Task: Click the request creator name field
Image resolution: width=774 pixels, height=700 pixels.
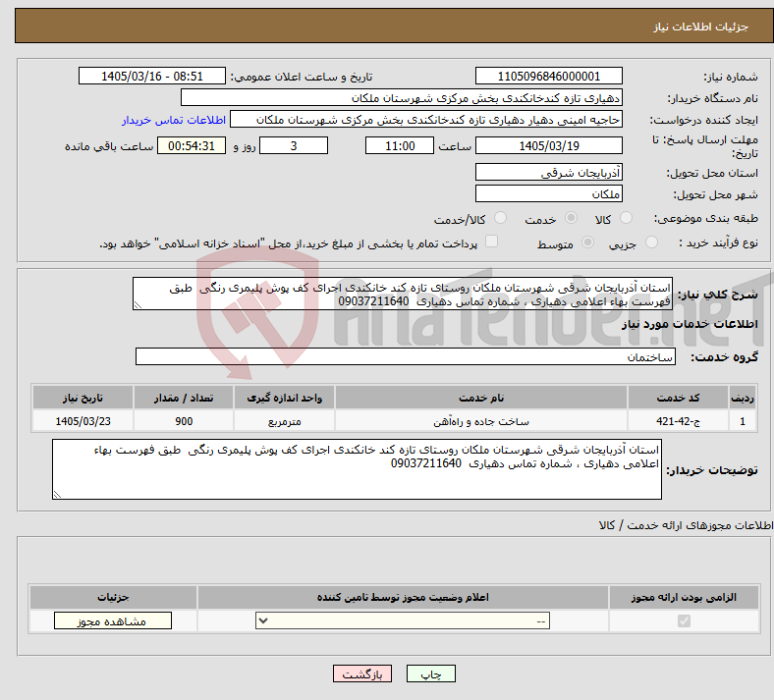Action: point(426,120)
